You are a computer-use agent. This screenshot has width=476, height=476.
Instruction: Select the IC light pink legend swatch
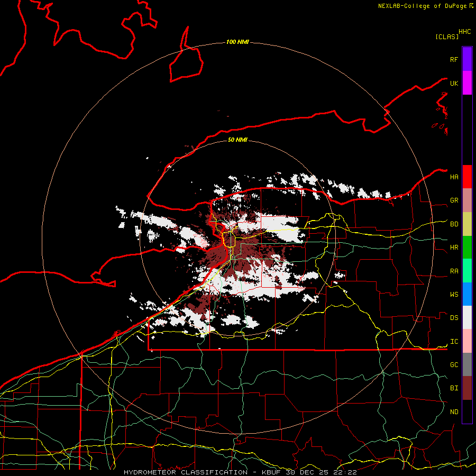point(467,341)
